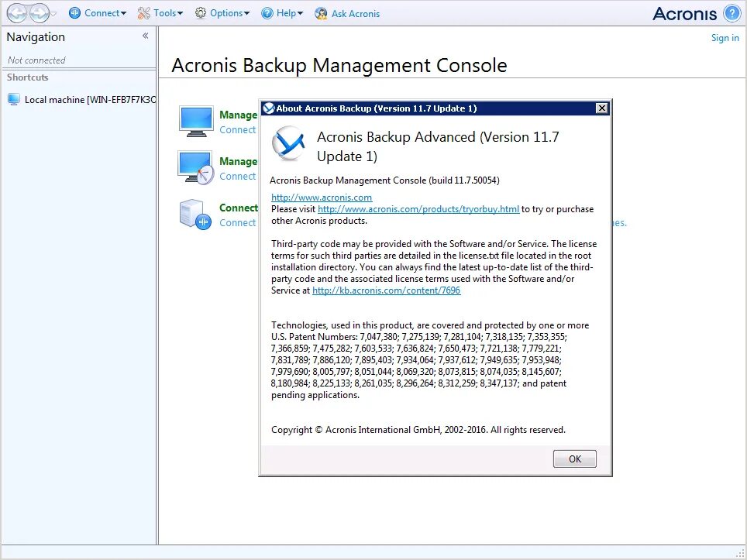
Task: Open the kb.acronis.com/content/7696 link
Action: click(x=387, y=290)
